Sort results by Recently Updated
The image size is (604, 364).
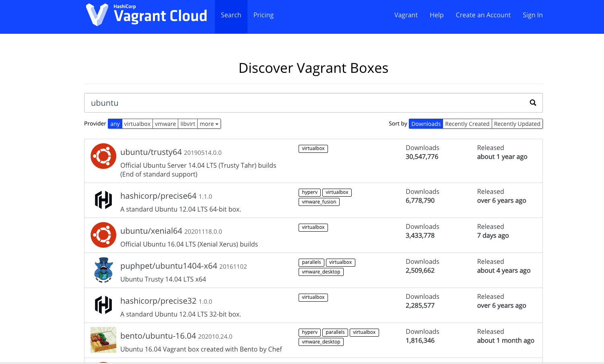tap(517, 124)
